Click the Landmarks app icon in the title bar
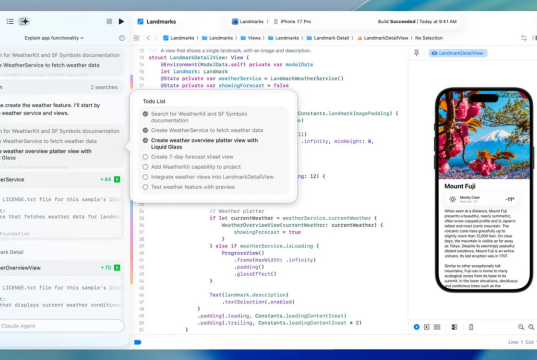537x360 pixels. [x=140, y=22]
